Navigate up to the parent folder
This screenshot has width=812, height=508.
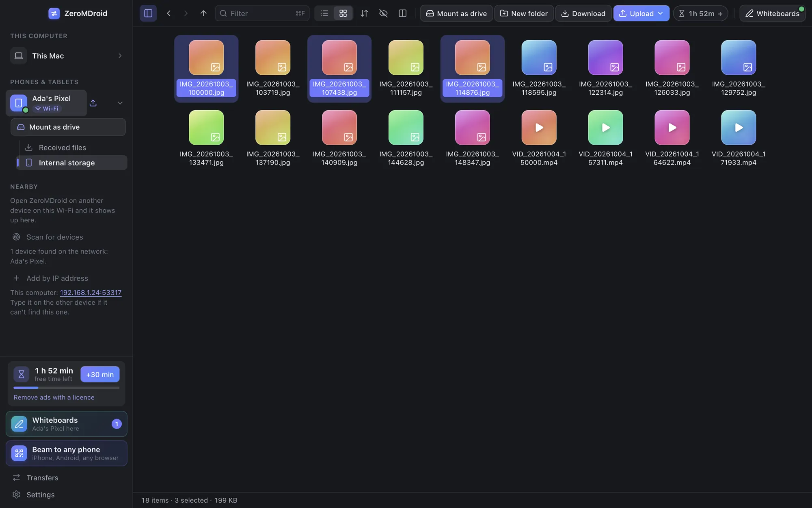click(x=203, y=13)
